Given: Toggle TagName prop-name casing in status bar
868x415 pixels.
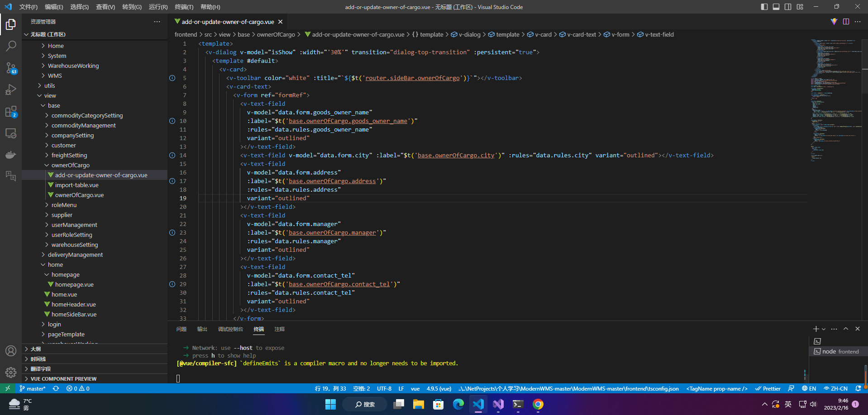Looking at the screenshot, I should pos(716,388).
